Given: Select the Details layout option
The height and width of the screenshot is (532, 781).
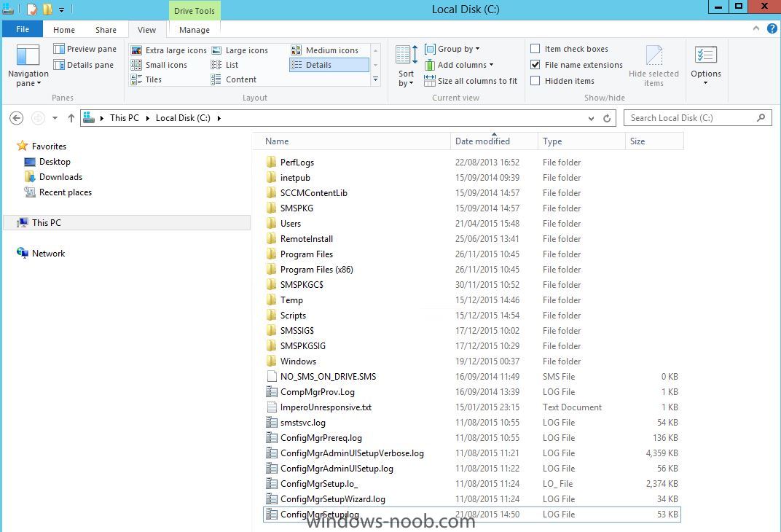Looking at the screenshot, I should [329, 65].
